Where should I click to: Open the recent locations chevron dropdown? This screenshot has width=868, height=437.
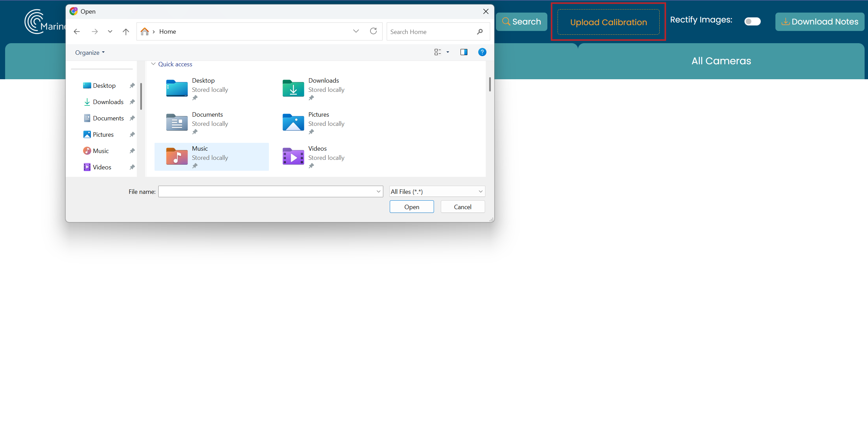[110, 32]
